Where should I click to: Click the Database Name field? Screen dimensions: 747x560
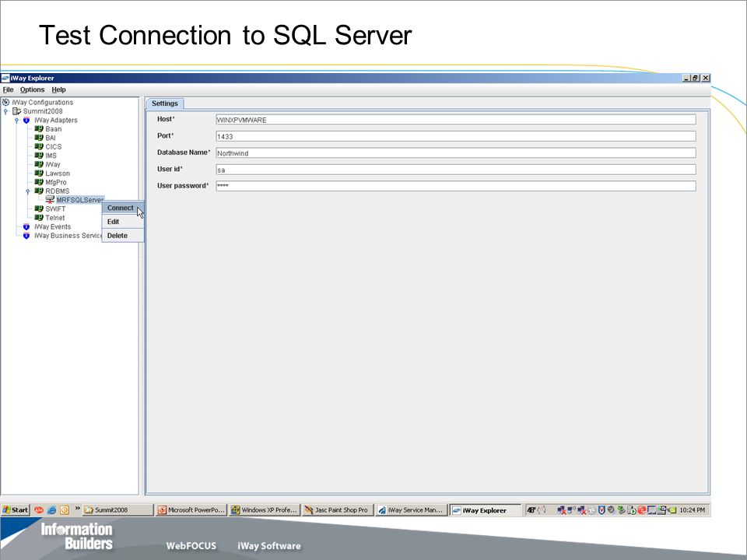pyautogui.click(x=456, y=153)
